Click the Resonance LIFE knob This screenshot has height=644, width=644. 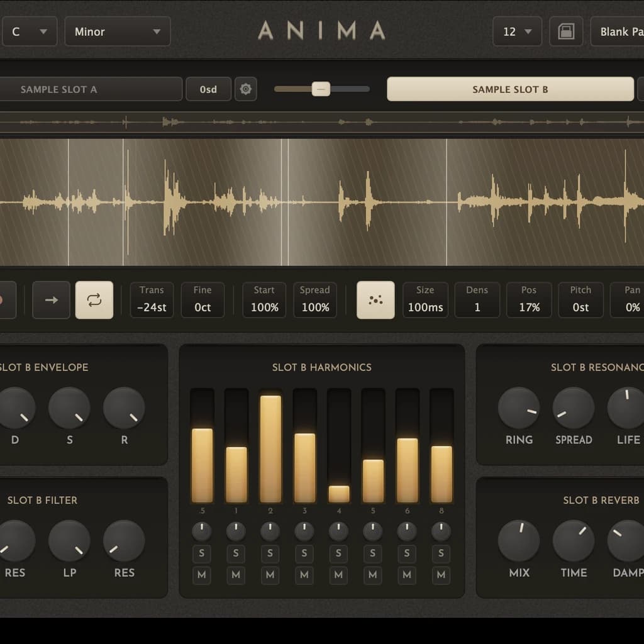626,408
